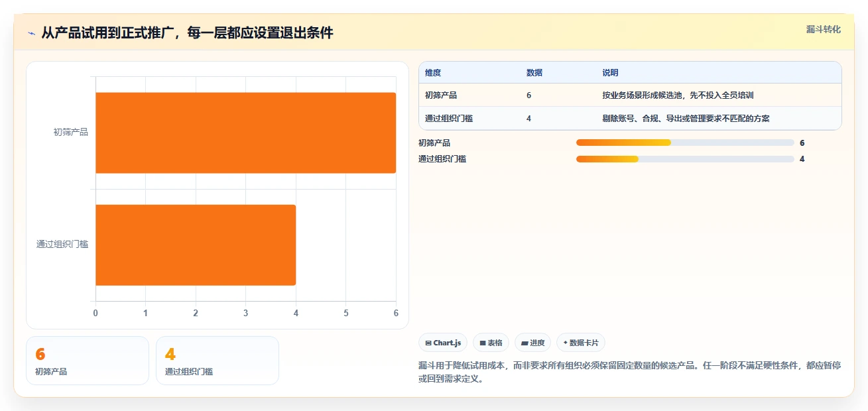The width and height of the screenshot is (868, 411).
Task: Click the Chart.js tag chip
Action: pyautogui.click(x=443, y=343)
